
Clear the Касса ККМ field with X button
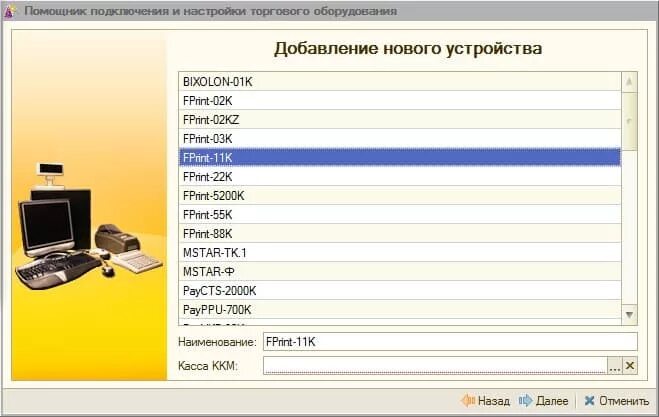(630, 365)
